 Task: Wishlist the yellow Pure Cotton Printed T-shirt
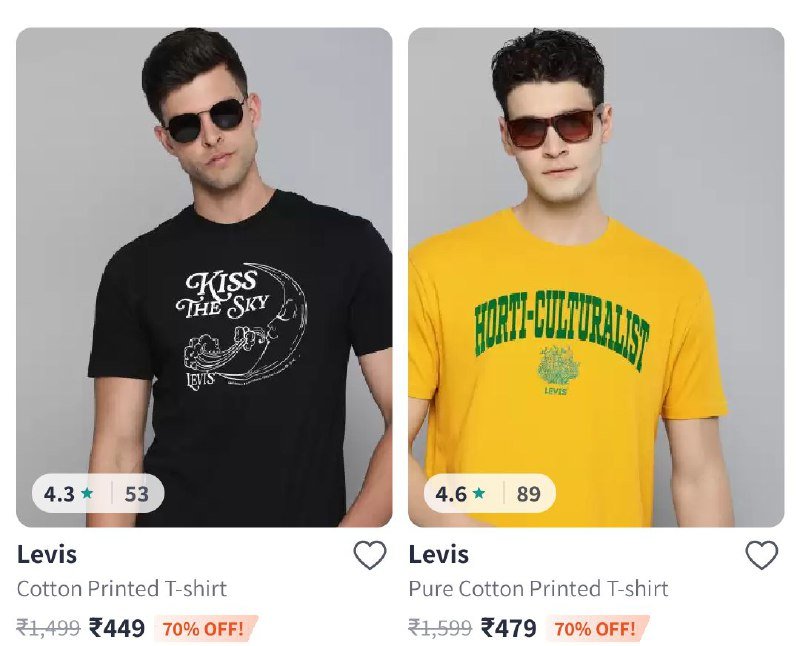tap(762, 555)
